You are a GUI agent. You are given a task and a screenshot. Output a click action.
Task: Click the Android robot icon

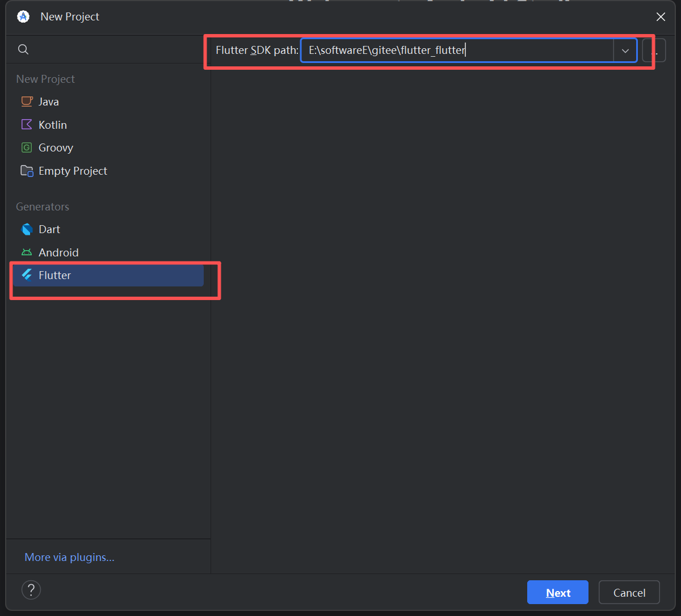(x=27, y=252)
